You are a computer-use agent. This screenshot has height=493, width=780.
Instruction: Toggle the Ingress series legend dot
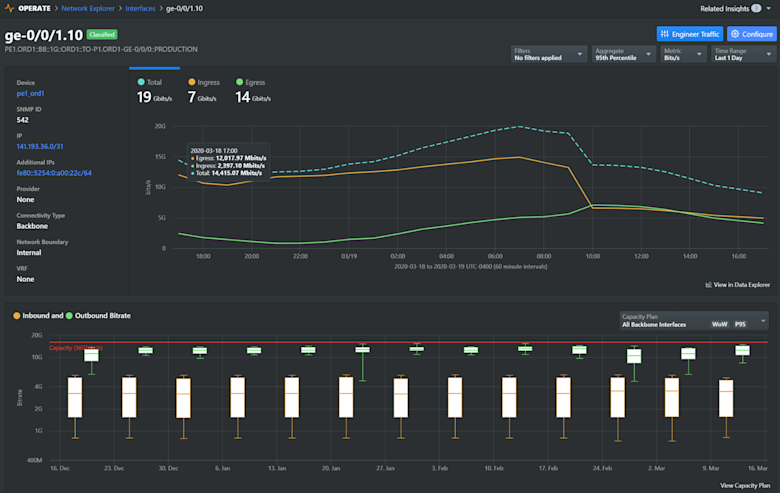click(192, 82)
